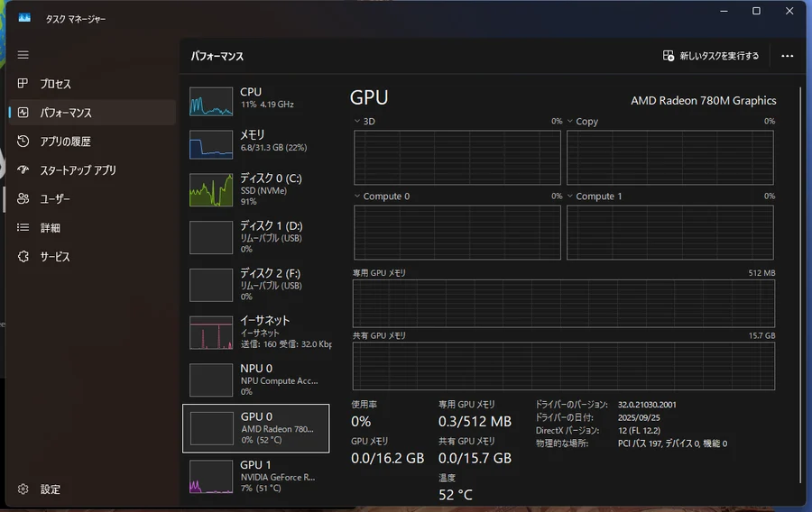812x512 pixels.
Task: Select GPU 0 AMD Radeon entry
Action: (x=256, y=428)
